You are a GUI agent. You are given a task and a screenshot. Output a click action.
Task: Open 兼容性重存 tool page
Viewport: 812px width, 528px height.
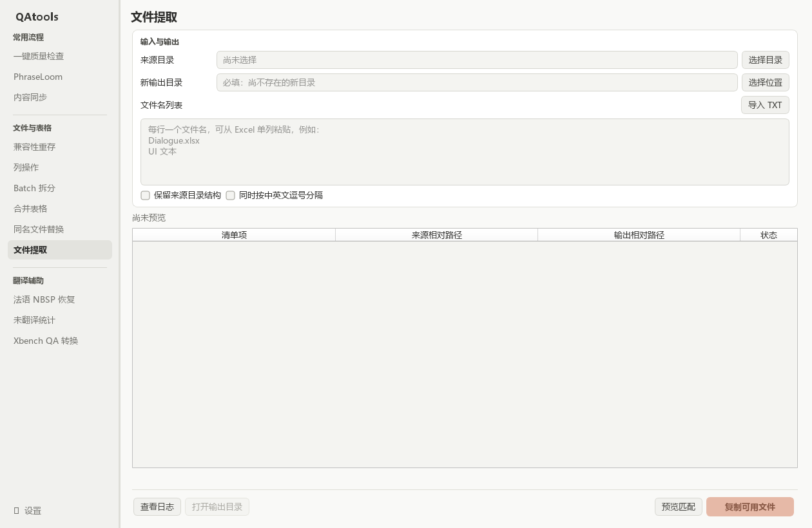tap(60, 147)
